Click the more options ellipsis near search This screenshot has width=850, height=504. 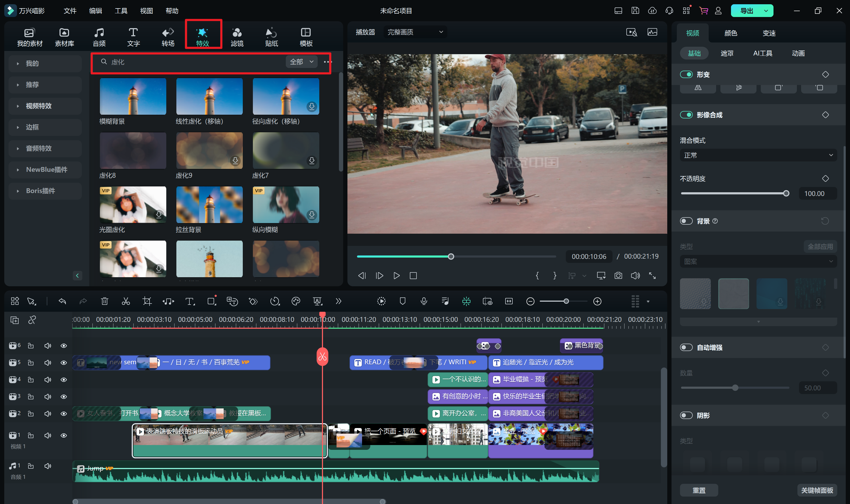click(x=328, y=62)
